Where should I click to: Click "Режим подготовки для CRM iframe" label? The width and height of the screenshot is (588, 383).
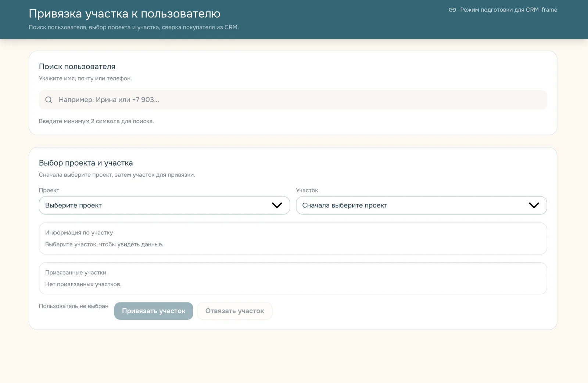click(509, 10)
